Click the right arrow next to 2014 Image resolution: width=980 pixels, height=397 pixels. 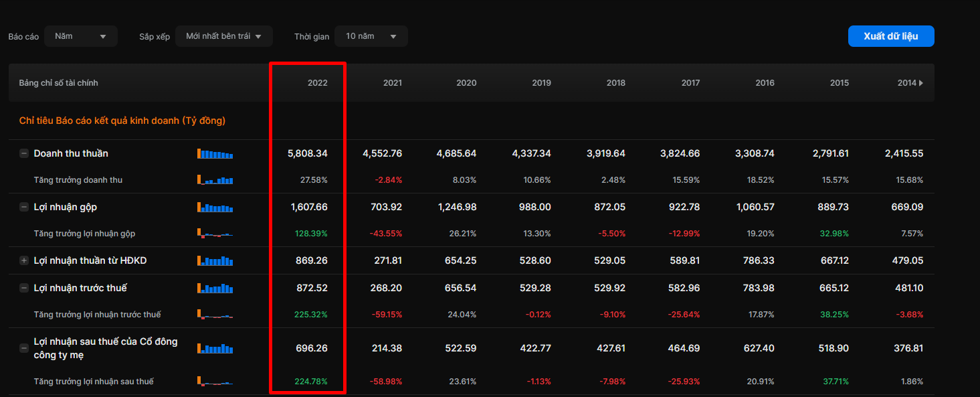[921, 83]
